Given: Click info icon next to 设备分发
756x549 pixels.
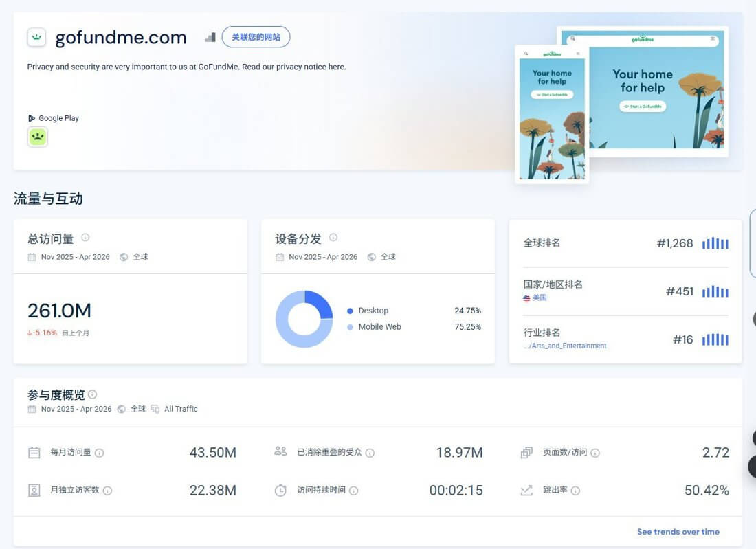Looking at the screenshot, I should (333, 237).
